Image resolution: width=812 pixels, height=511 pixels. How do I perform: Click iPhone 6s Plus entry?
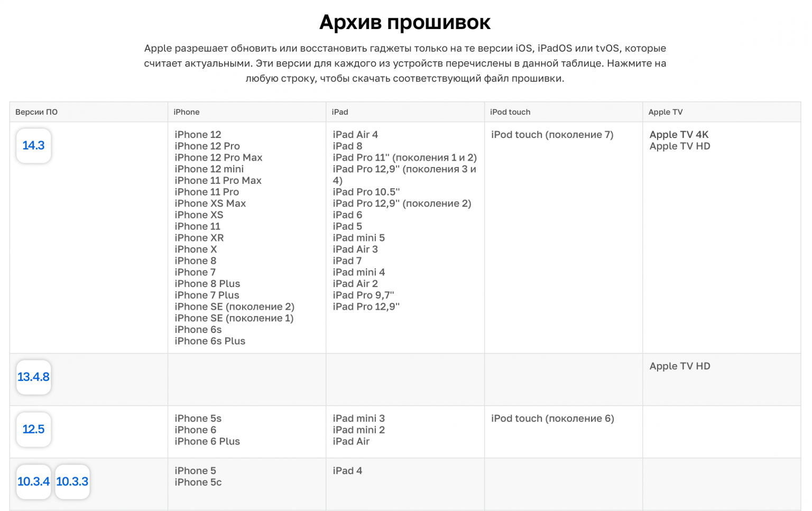[x=210, y=341]
